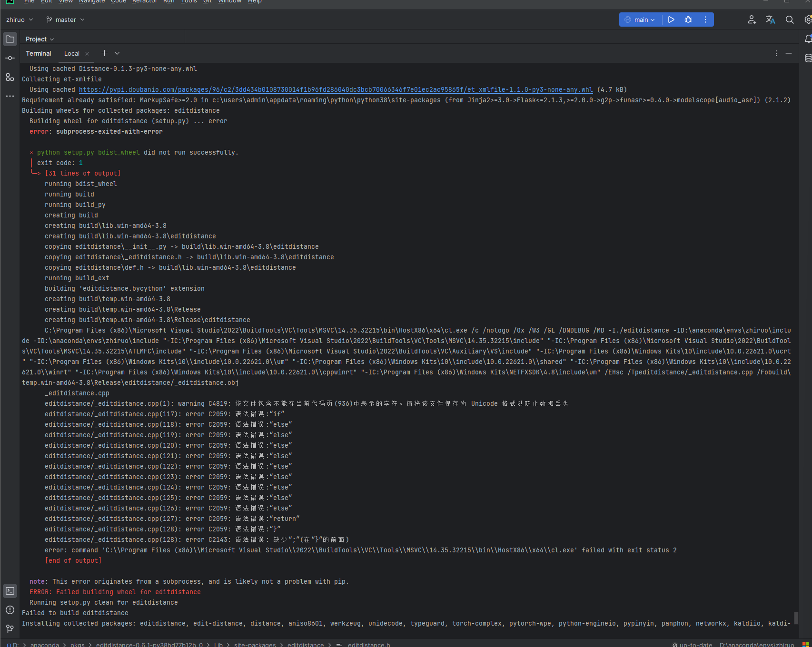Open the IDE Settings gear
The image size is (812, 647).
[807, 20]
